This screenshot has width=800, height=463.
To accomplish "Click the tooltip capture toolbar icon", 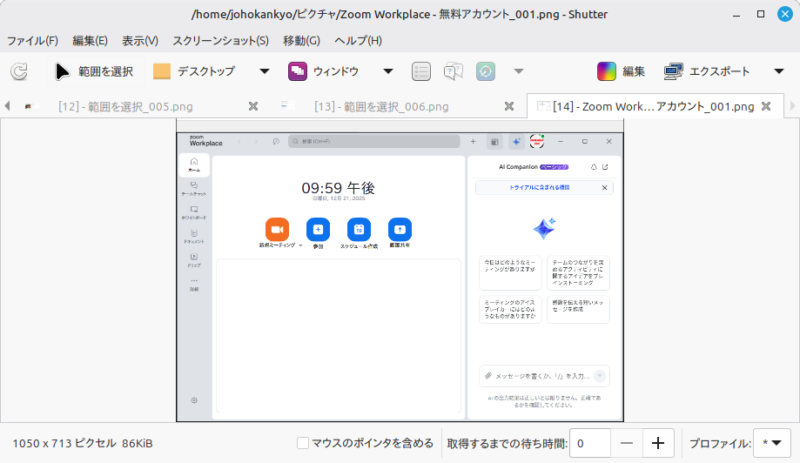I will click(x=454, y=71).
